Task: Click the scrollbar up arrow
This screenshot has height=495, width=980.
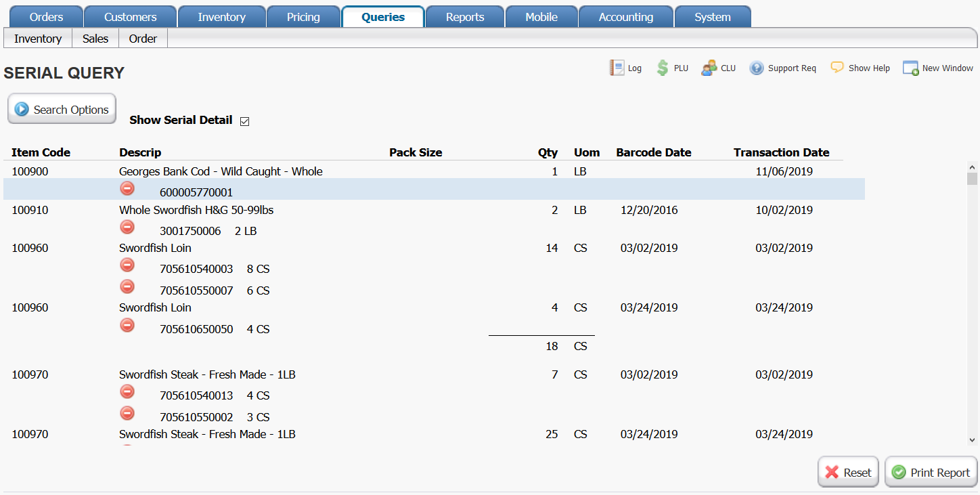Action: point(972,167)
